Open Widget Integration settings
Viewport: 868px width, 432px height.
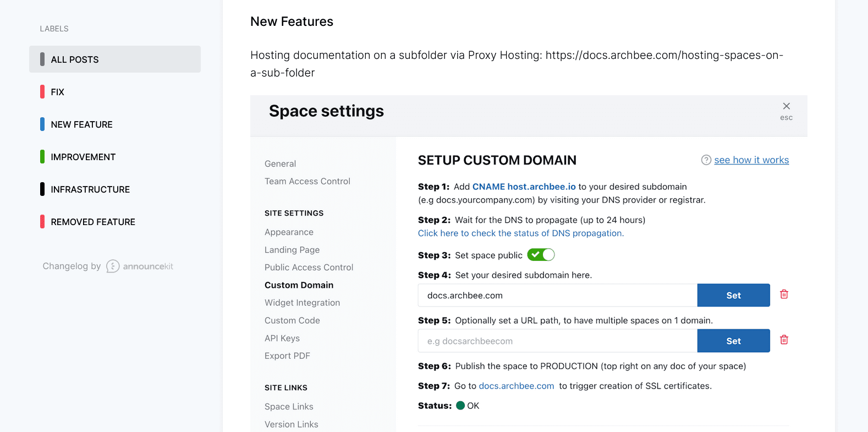[x=302, y=303]
